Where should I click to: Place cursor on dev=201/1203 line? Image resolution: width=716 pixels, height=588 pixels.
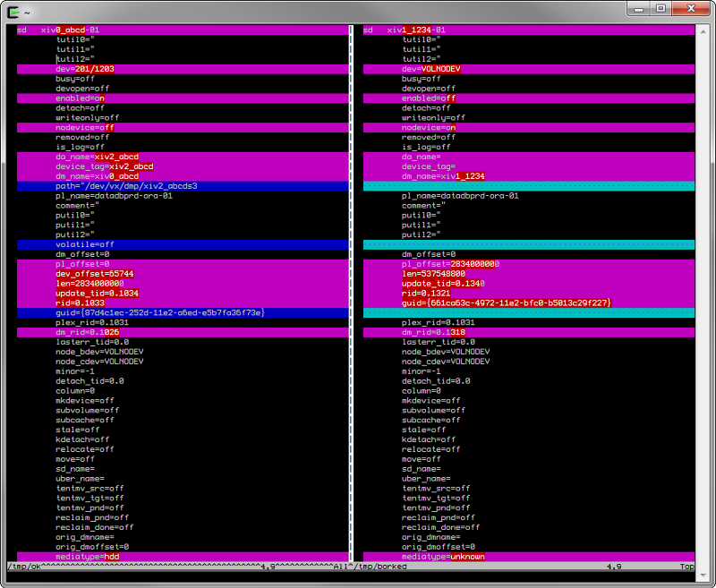(x=84, y=69)
